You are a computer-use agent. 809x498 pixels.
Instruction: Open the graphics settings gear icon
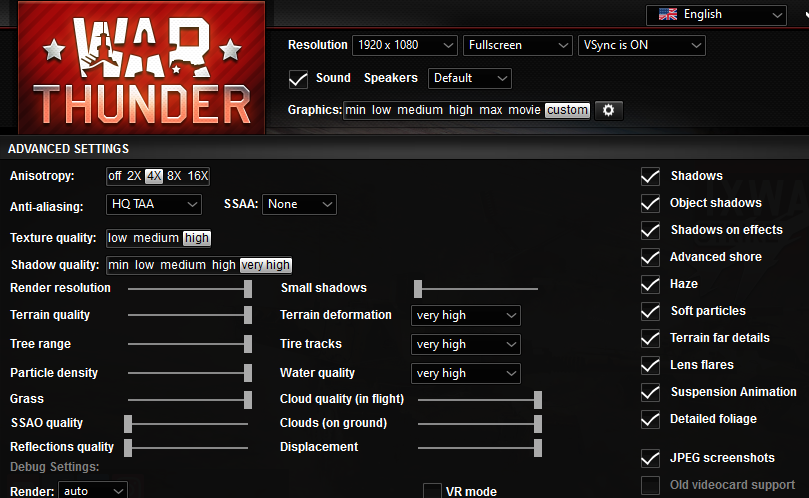pos(609,110)
